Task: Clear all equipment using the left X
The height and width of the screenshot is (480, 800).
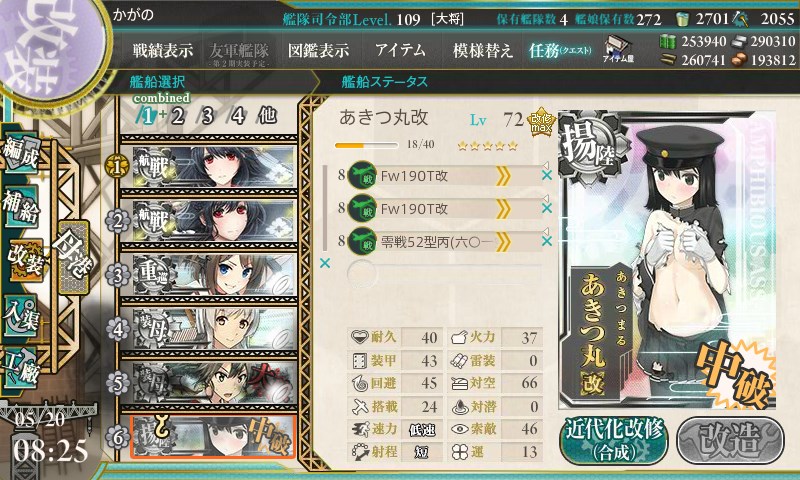Action: click(324, 263)
